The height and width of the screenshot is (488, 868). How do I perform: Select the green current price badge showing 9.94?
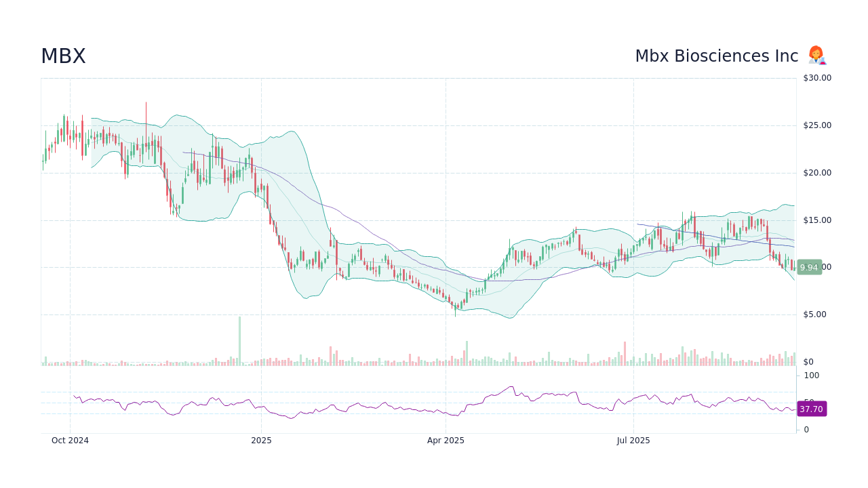coord(810,267)
